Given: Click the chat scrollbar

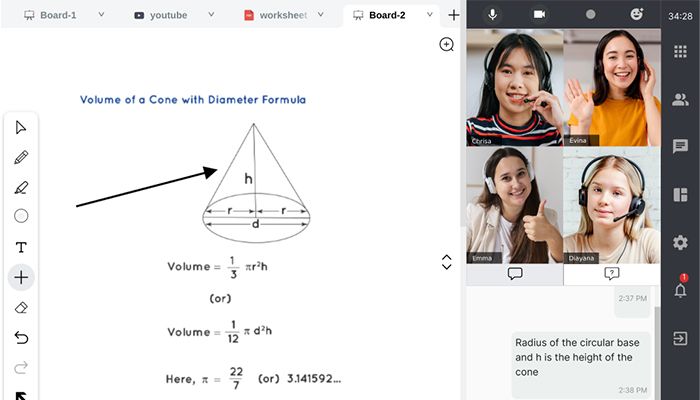Looking at the screenshot, I should pyautogui.click(x=656, y=355).
